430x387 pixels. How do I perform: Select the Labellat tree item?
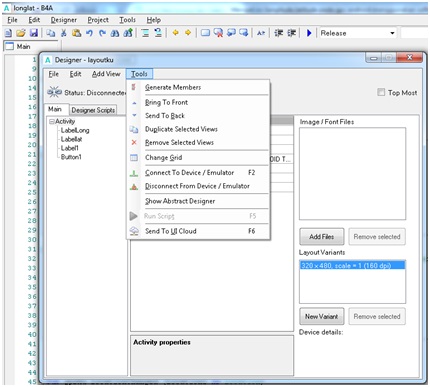point(71,139)
